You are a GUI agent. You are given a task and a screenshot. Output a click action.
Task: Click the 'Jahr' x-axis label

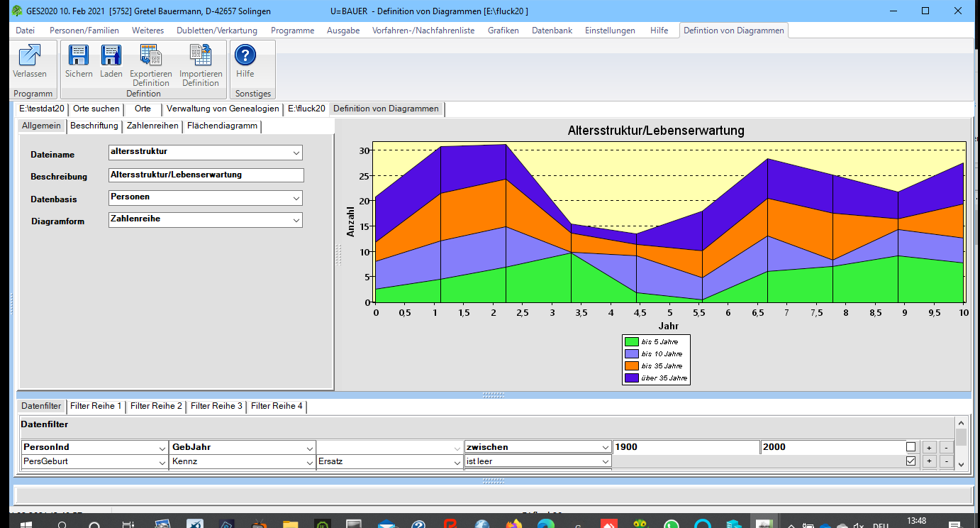coord(668,326)
